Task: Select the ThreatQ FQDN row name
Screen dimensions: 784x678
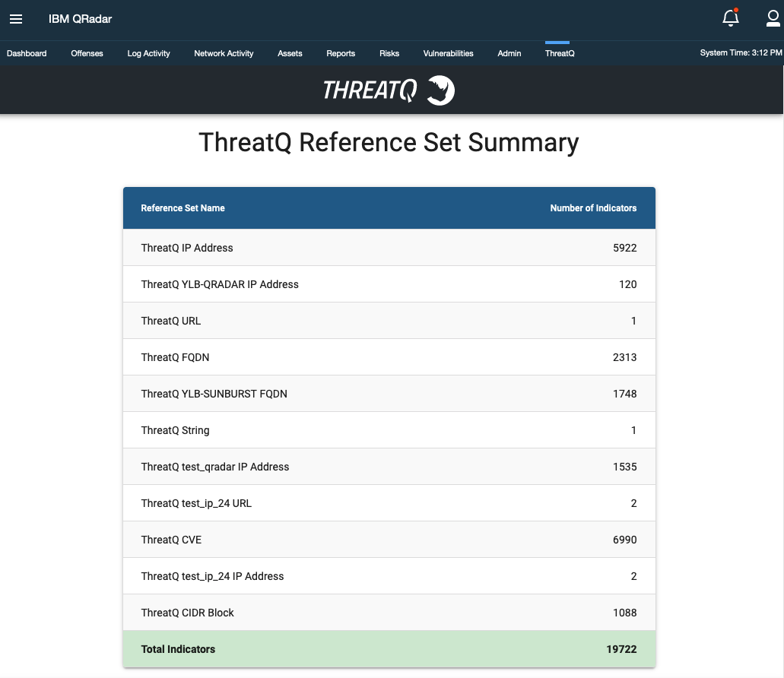Action: coord(175,357)
